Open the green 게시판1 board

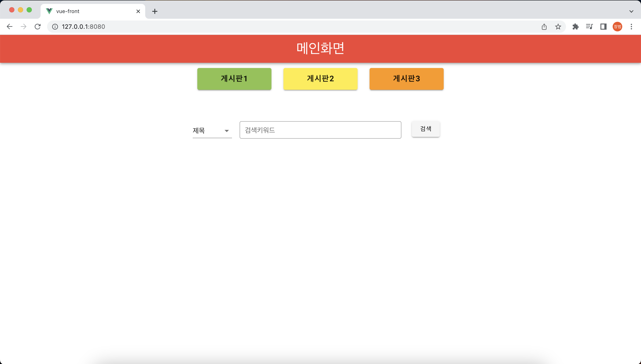click(234, 79)
